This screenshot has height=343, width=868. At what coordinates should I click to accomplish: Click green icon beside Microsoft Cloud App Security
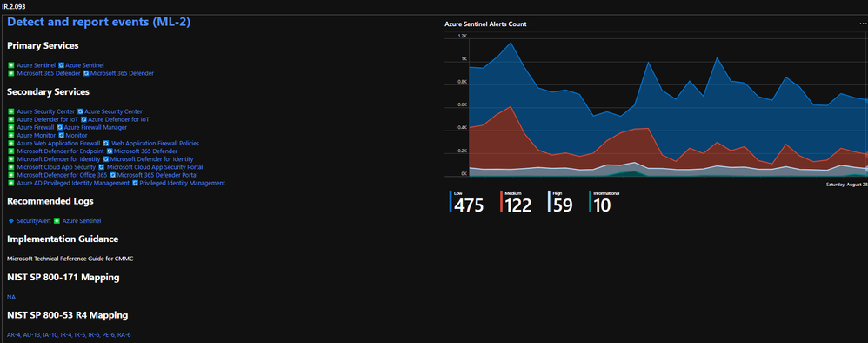coord(10,167)
